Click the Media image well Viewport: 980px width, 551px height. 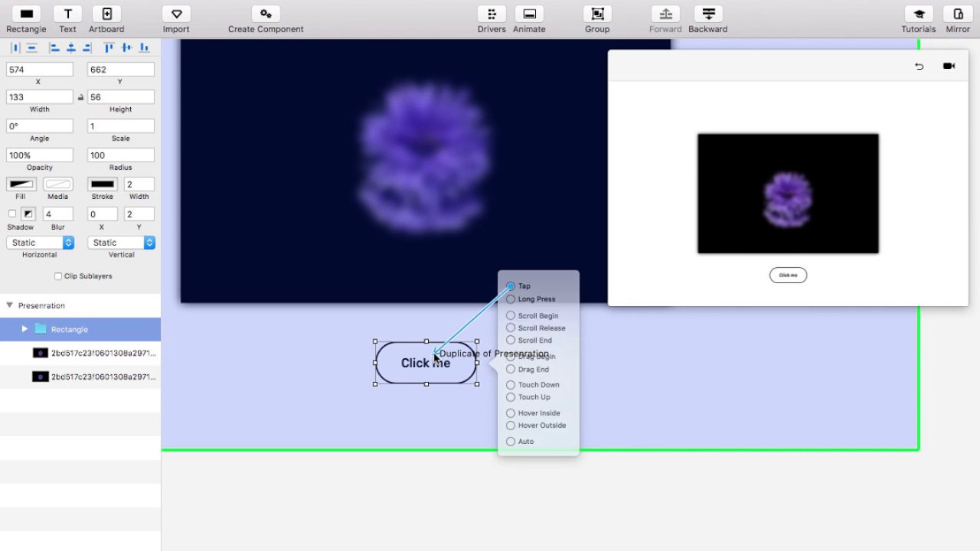pos(57,184)
